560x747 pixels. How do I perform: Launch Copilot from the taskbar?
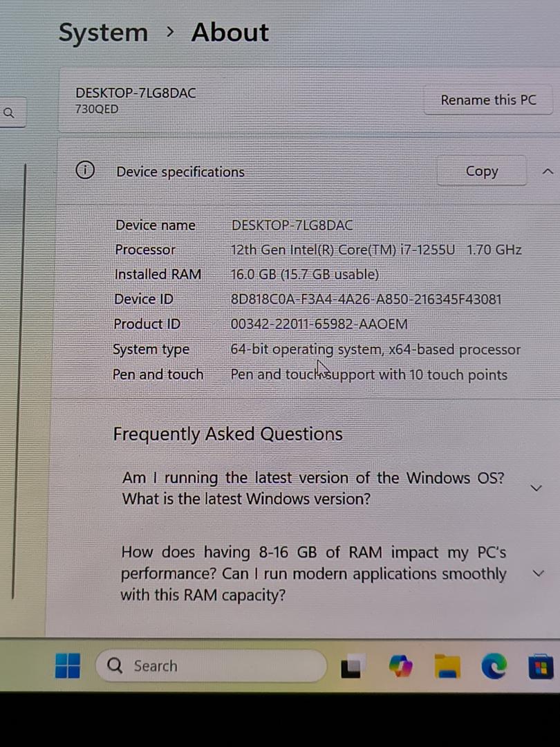click(x=400, y=665)
